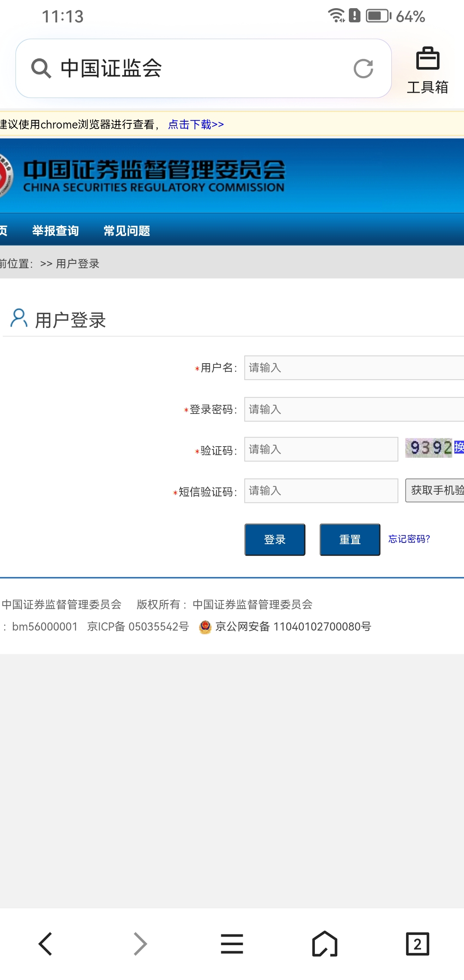Click 换 to change the captcha

[x=459, y=447]
